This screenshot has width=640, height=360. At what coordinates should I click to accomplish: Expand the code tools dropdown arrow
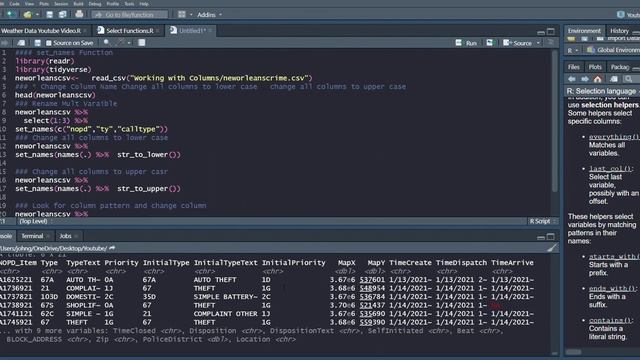(x=129, y=43)
